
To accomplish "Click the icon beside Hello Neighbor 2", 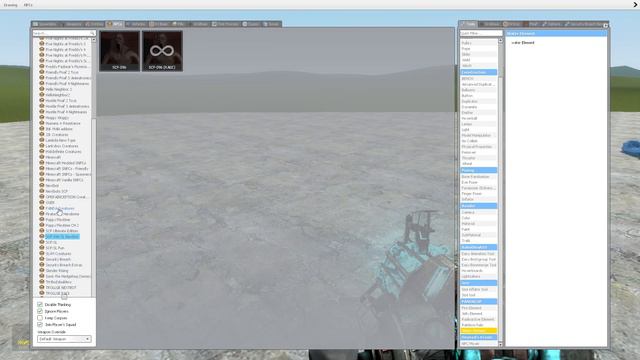I will 42,89.
